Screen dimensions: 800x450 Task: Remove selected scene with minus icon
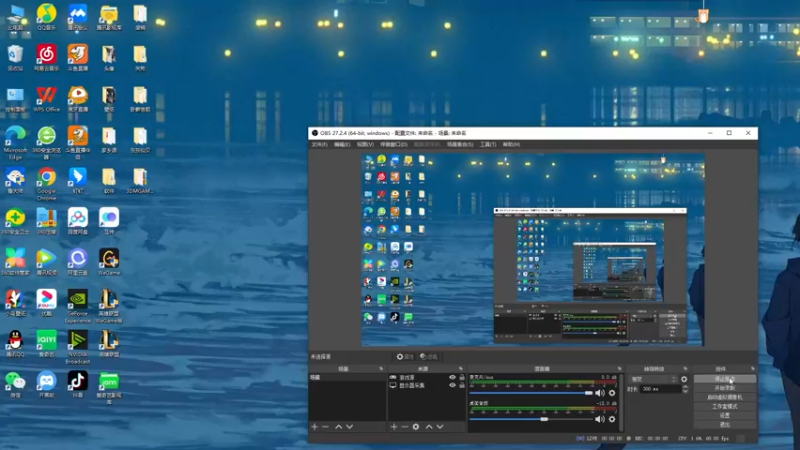[325, 427]
